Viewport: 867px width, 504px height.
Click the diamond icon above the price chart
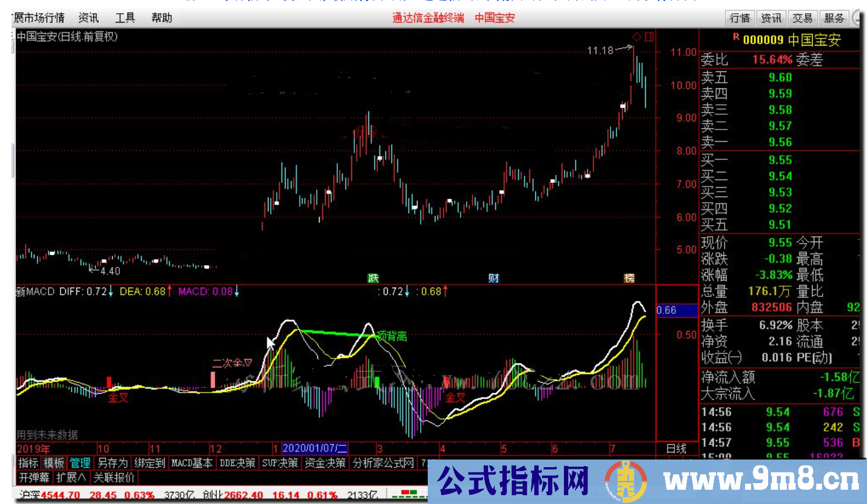tap(637, 37)
